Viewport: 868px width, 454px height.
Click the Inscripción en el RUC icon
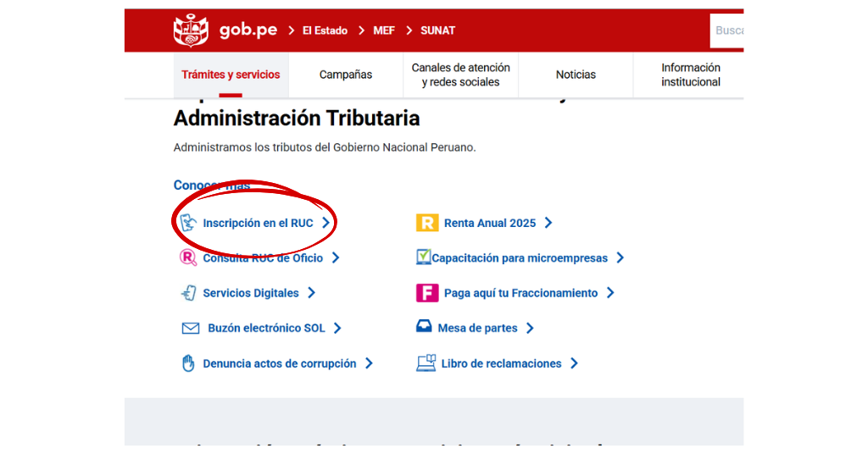pos(188,223)
